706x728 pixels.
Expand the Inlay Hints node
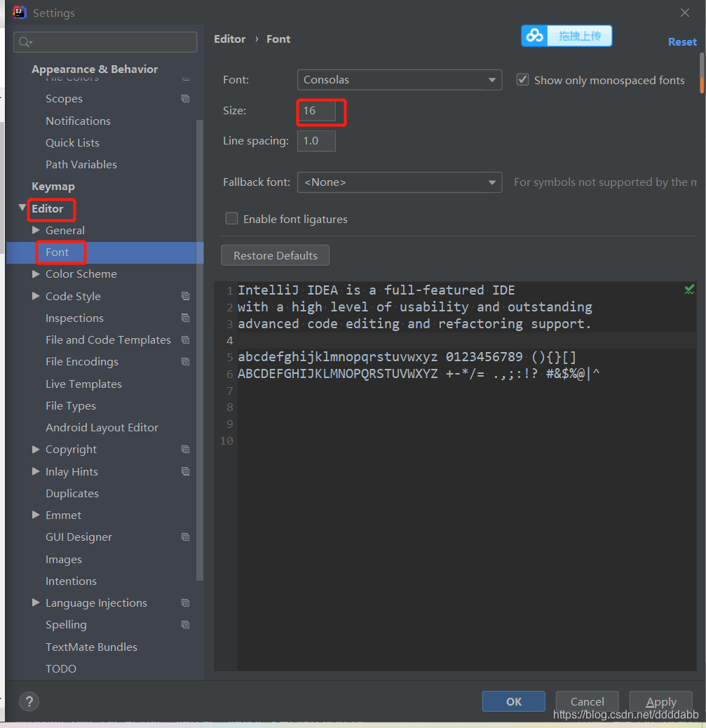36,471
